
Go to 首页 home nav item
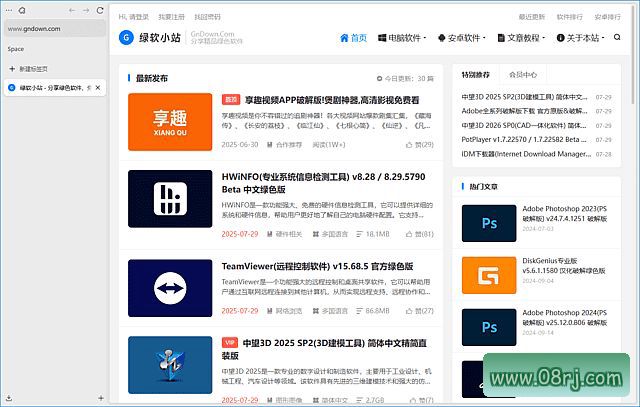353,38
